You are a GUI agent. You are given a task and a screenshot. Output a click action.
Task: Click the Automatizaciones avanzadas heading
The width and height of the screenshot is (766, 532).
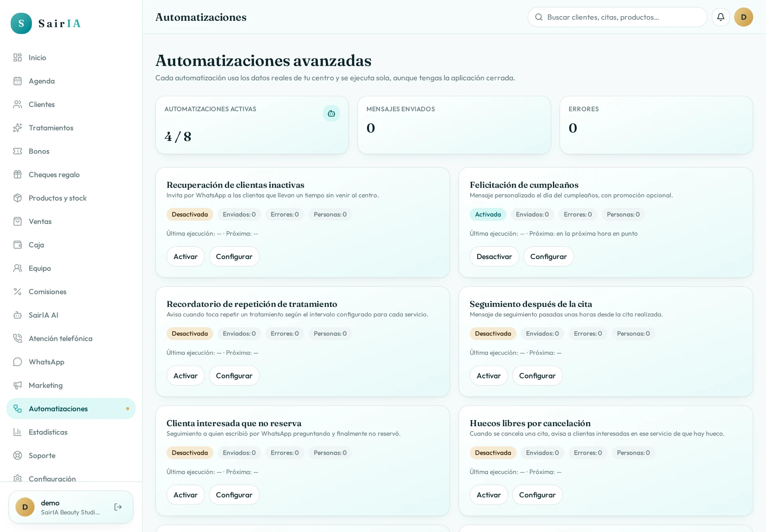(263, 61)
